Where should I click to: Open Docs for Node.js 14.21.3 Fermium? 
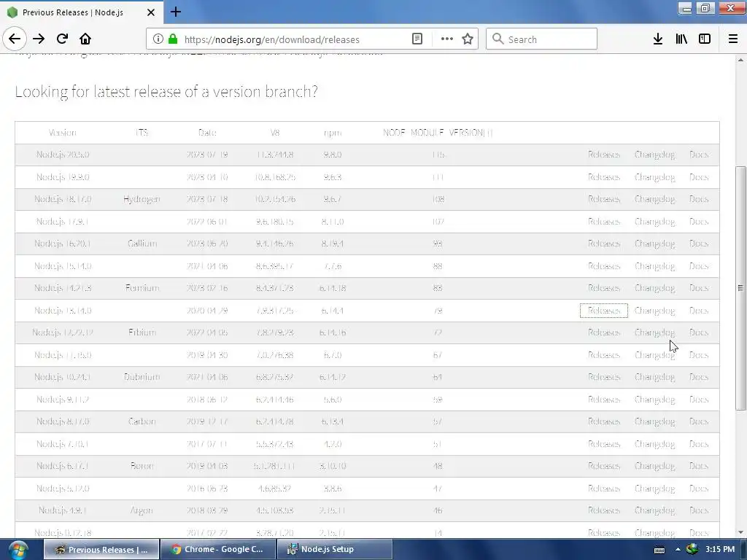(698, 288)
